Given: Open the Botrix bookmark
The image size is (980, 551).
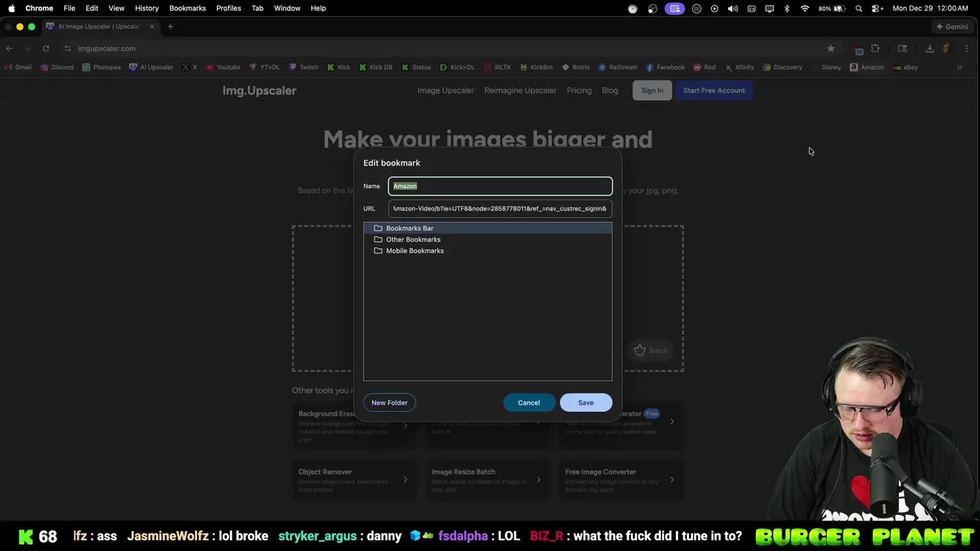Looking at the screenshot, I should click(x=576, y=67).
